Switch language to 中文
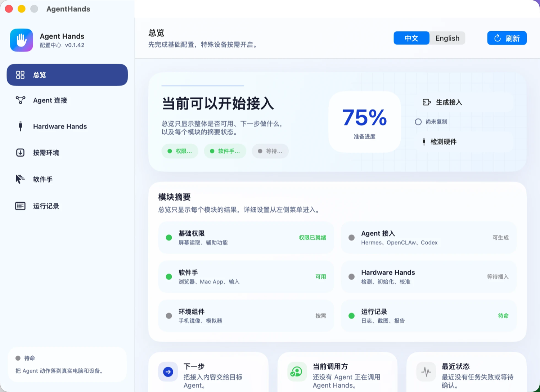540x392 pixels. pyautogui.click(x=411, y=38)
